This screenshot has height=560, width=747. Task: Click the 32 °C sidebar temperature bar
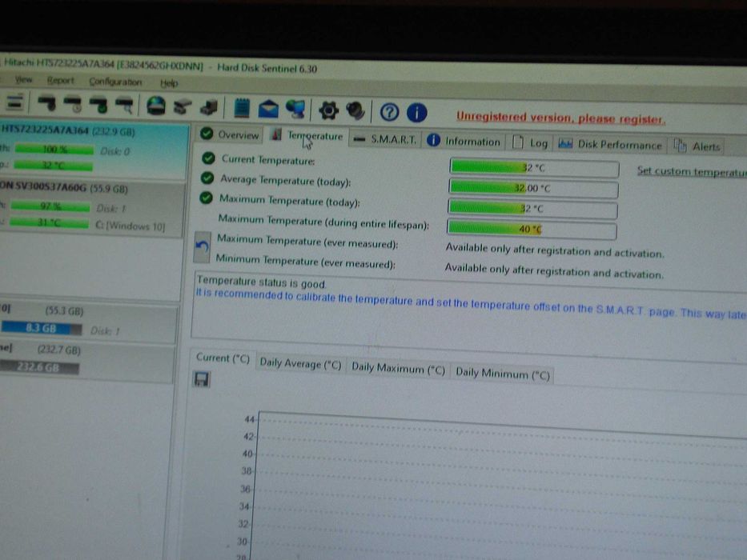pos(53,166)
